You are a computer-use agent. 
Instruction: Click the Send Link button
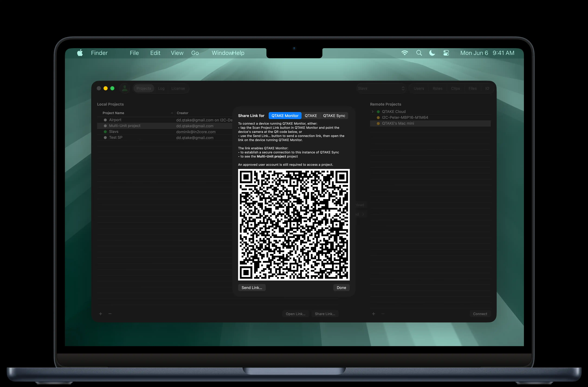coord(251,288)
